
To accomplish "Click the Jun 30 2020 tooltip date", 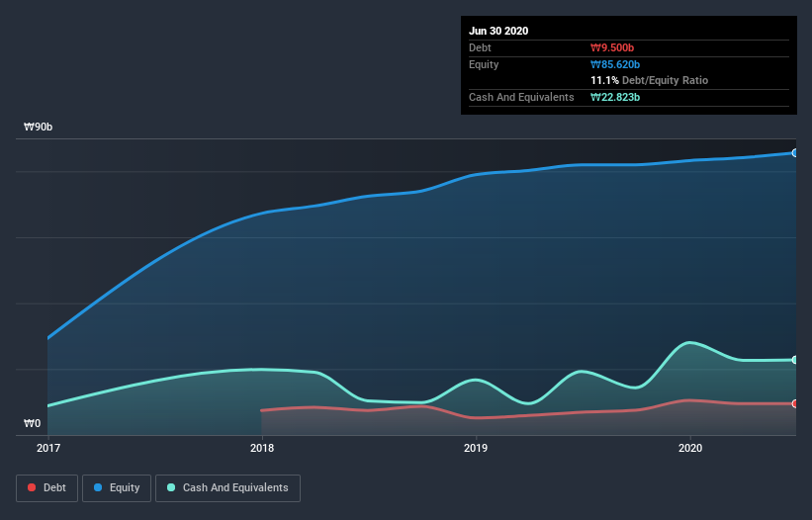I will [498, 31].
